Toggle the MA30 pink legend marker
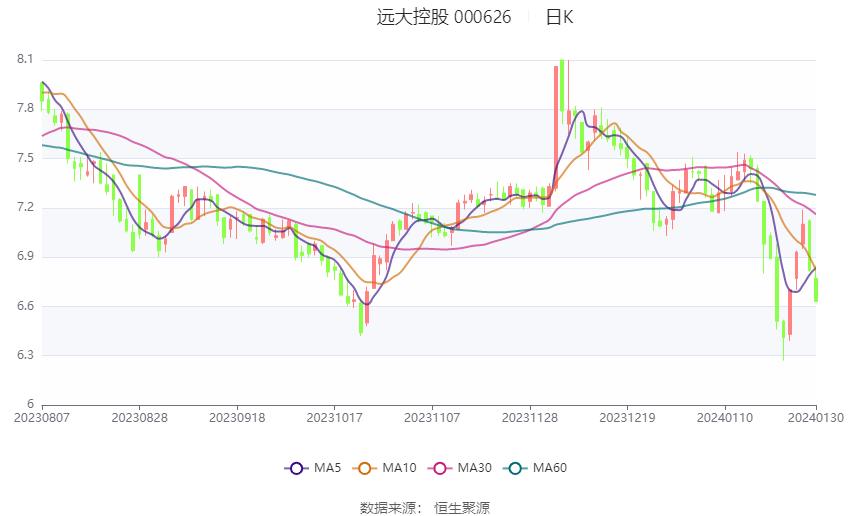Viewport: 850px width, 516px height. pyautogui.click(x=440, y=468)
